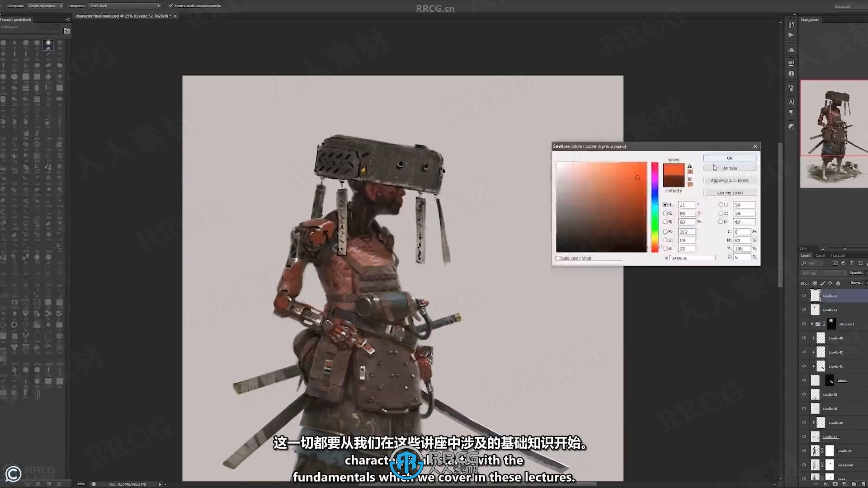Viewport: 868px width, 488px height.
Task: Click the not web-safe color cube icon
Action: pos(690,179)
